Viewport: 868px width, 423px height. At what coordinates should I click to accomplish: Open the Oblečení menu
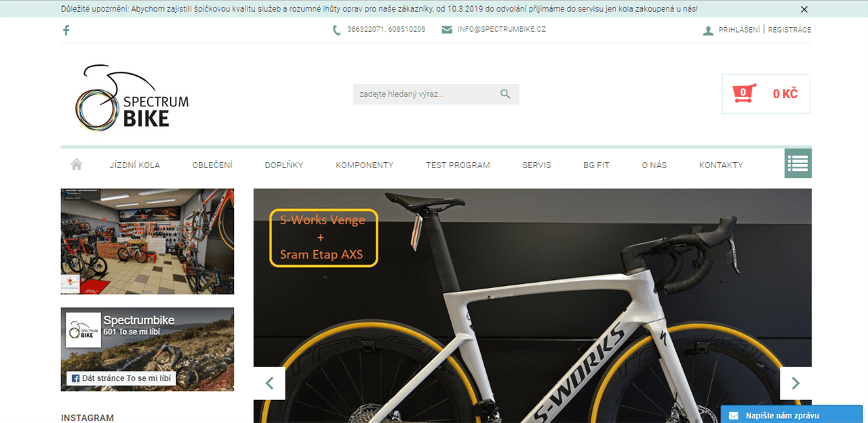(212, 165)
